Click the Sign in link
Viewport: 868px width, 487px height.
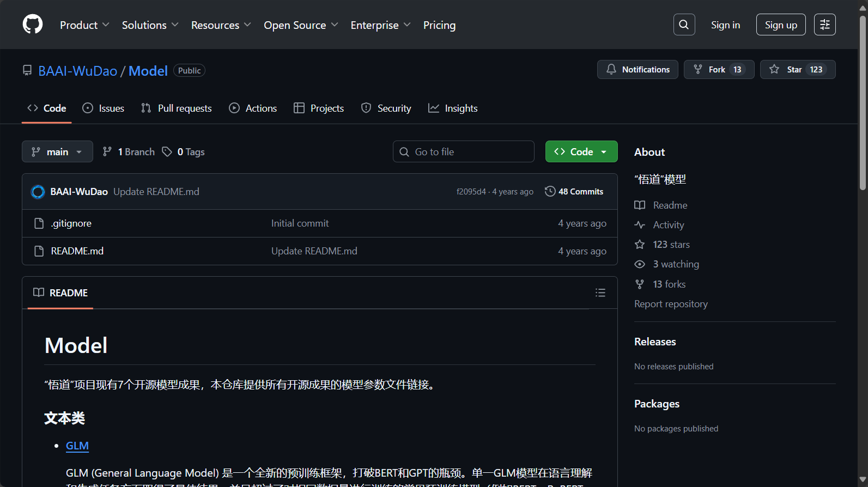coord(725,25)
